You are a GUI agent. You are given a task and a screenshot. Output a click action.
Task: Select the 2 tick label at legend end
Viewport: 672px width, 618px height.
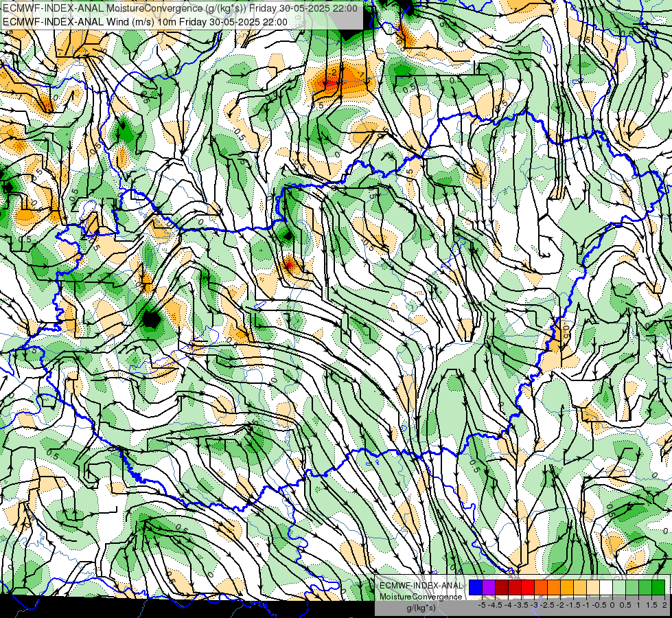tap(664, 605)
